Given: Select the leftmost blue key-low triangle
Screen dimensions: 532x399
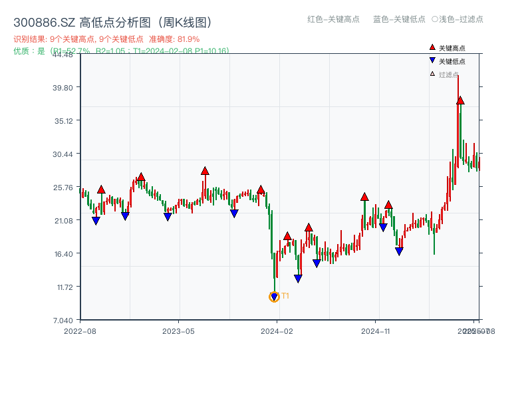Looking at the screenshot, I should (96, 221).
